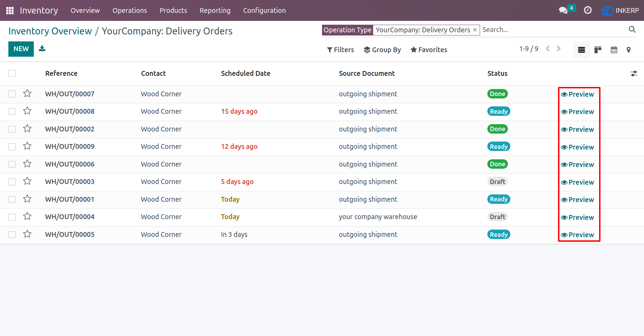Check the WH/OUT/00007 row checkbox
Screen dimensions: 644x336
(12, 94)
